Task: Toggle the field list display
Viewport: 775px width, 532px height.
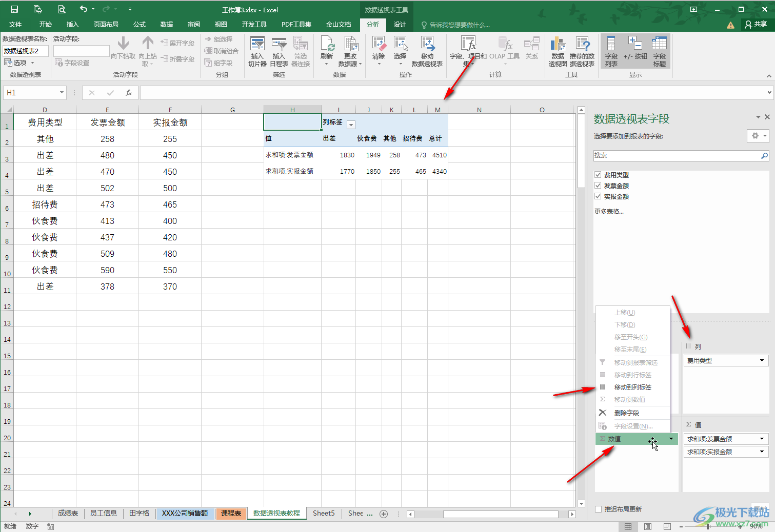Action: point(611,51)
